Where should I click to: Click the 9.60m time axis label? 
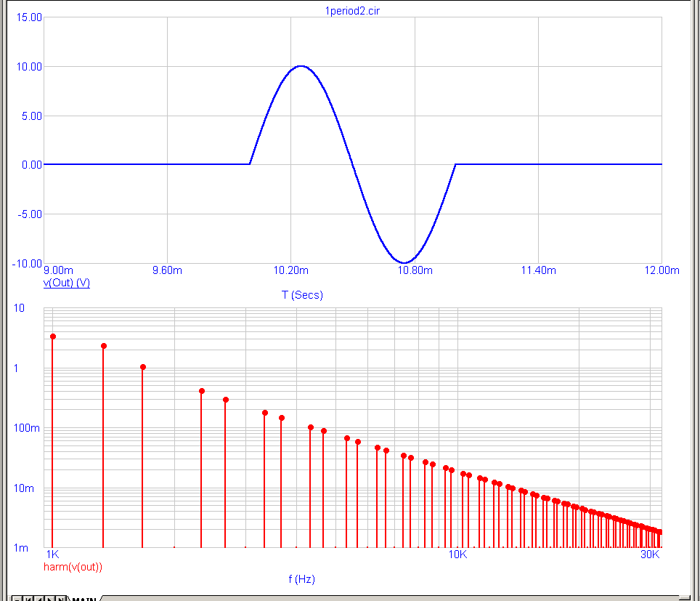coord(168,270)
